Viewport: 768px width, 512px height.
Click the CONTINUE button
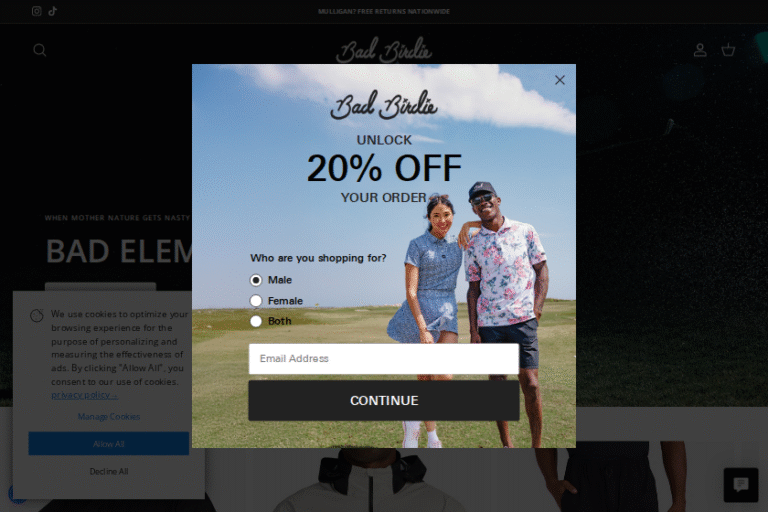[x=384, y=401]
